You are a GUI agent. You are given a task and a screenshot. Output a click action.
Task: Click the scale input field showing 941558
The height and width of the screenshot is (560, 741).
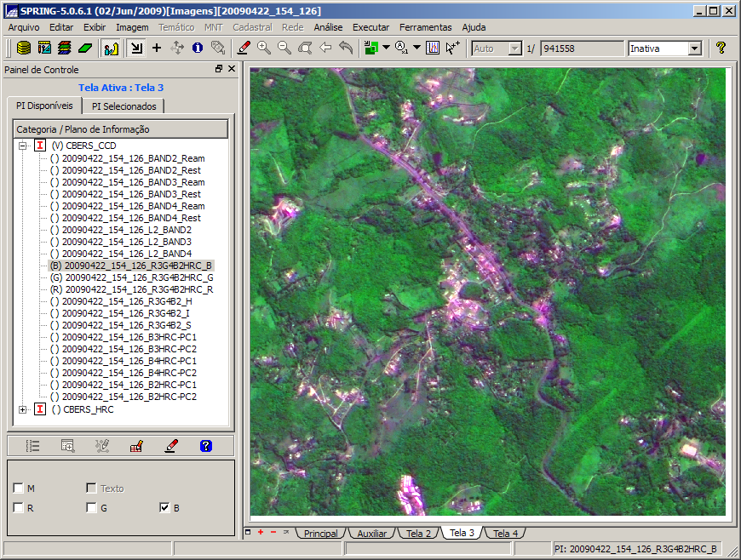[x=581, y=49]
